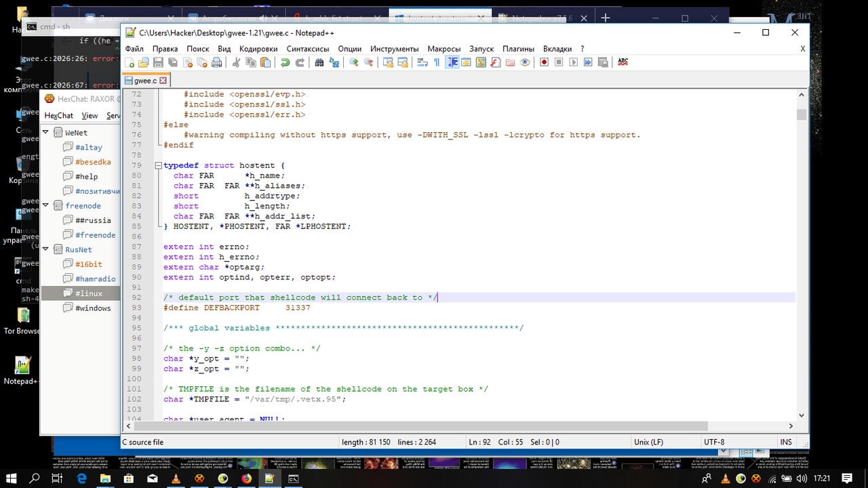868x488 pixels.
Task: Open the Кодировки menu
Action: 258,49
